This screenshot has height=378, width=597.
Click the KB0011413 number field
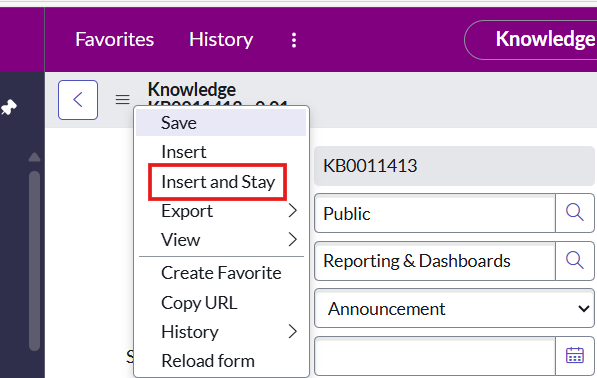pos(454,166)
